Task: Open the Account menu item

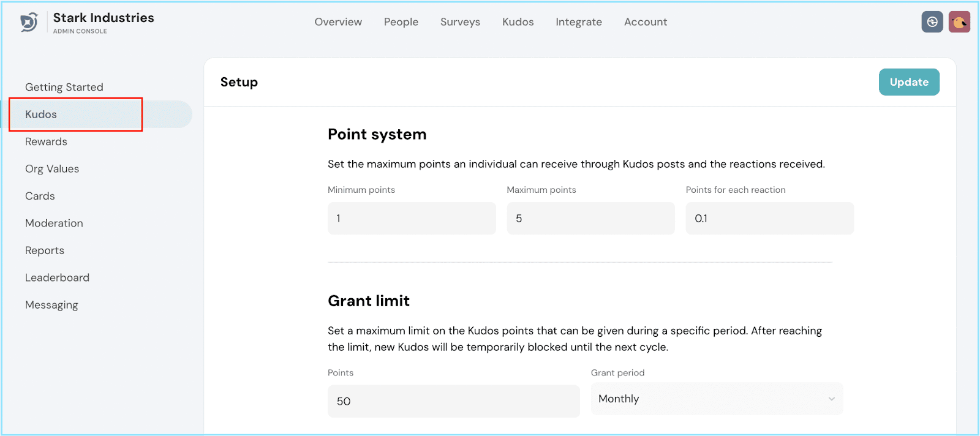Action: pos(645,22)
